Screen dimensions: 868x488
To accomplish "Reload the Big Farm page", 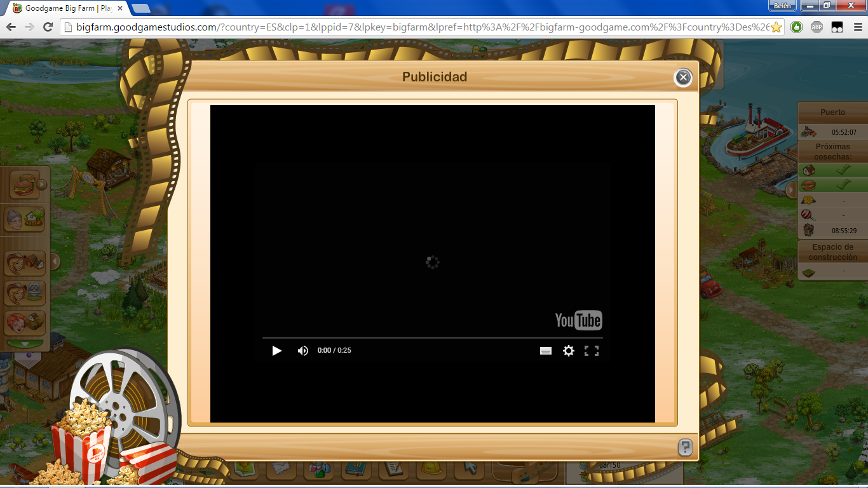I will 48,27.
